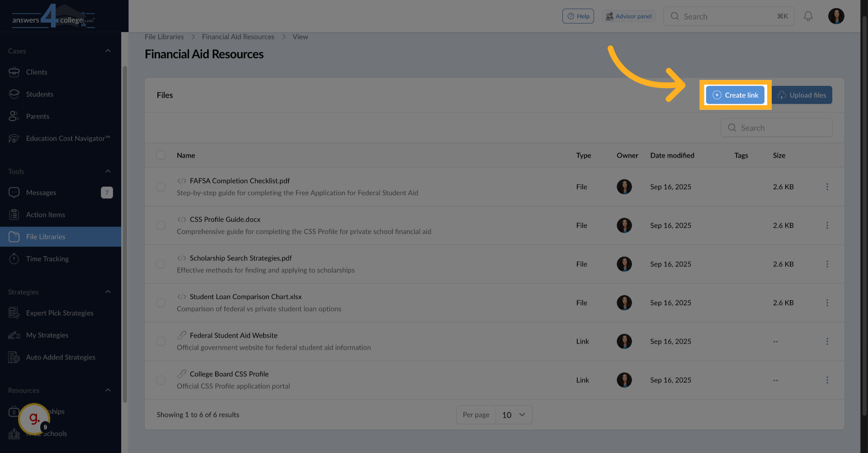Check the checkbox for FAFSA Completion Checklist.pdf
868x453 pixels.
[x=160, y=187]
